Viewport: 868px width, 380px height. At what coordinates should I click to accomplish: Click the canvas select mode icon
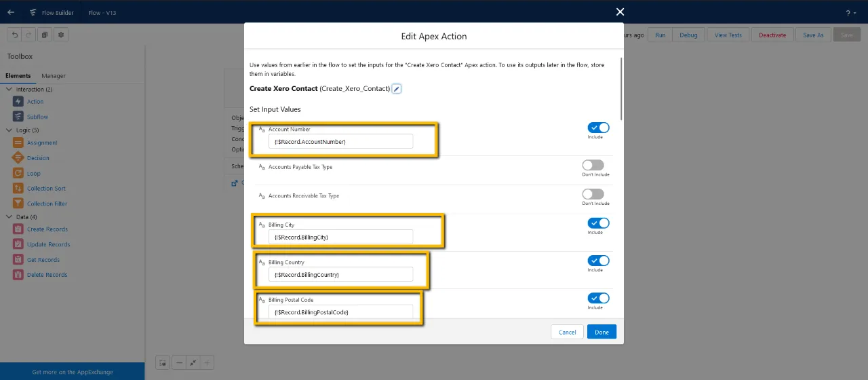tap(163, 362)
